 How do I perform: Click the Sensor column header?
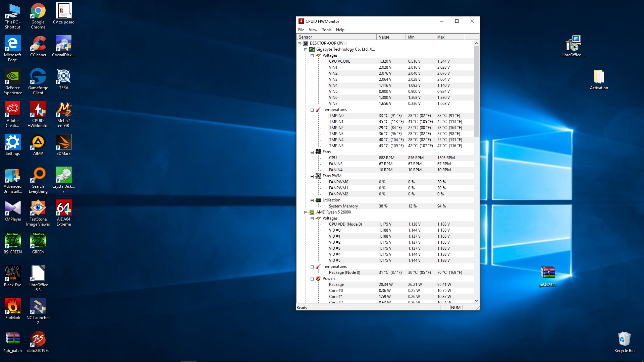pyautogui.click(x=336, y=37)
